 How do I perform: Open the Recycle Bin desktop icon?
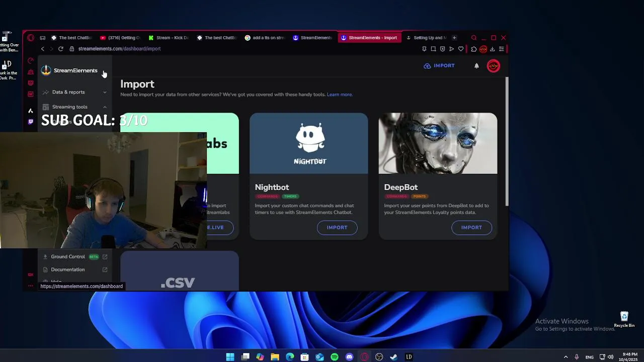(624, 319)
